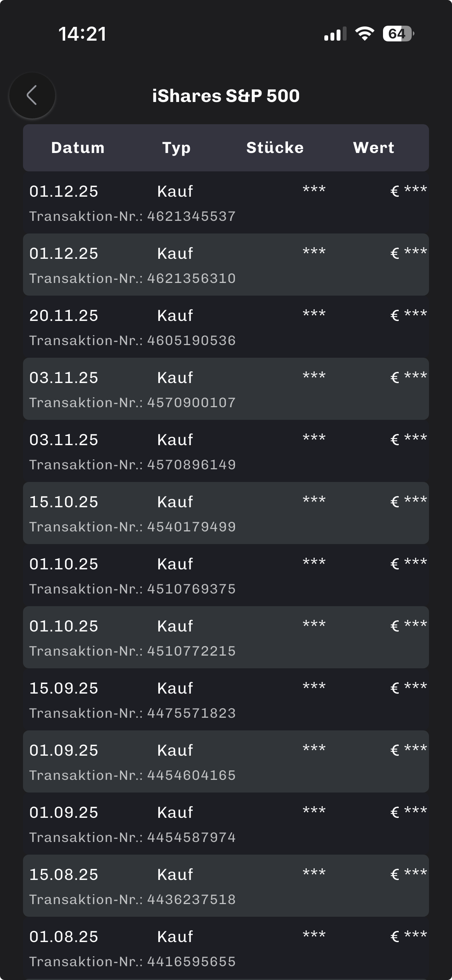Open transaction number 4454604165
Image resolution: width=452 pixels, height=980 pixels.
pyautogui.click(x=226, y=762)
